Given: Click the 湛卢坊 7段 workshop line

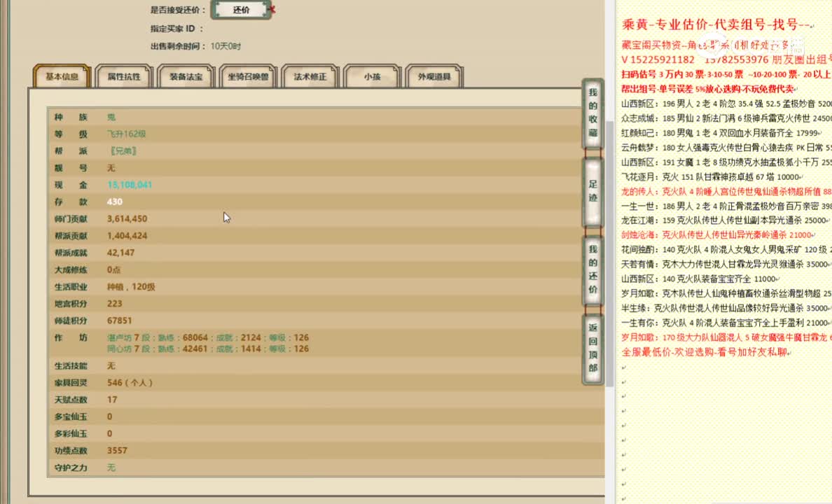Looking at the screenshot, I should (x=208, y=337).
